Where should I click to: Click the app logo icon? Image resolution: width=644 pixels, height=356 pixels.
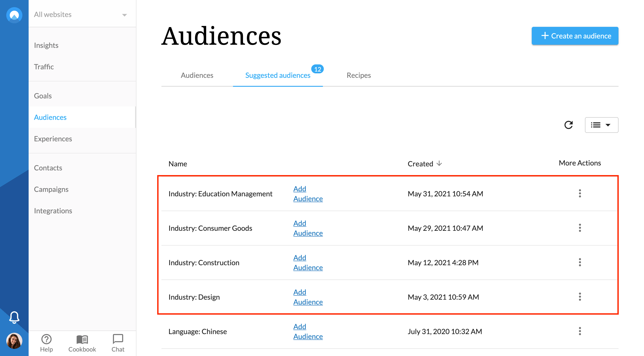tap(14, 15)
